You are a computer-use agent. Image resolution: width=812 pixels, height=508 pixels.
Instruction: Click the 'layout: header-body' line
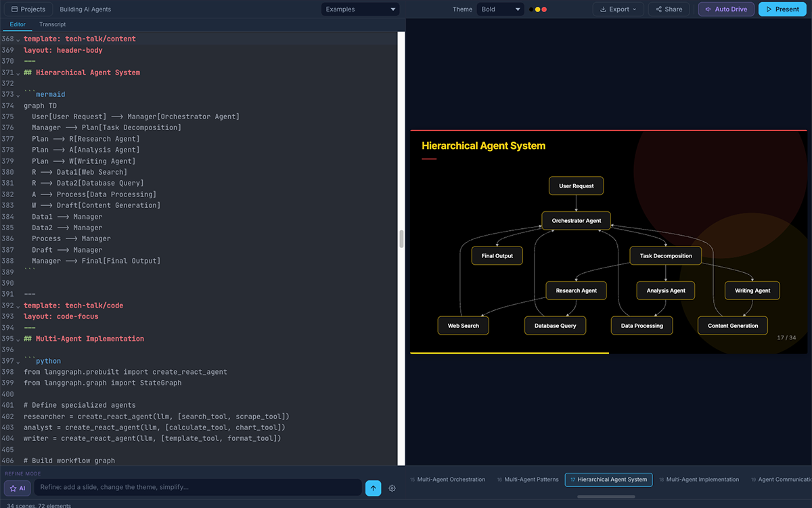63,50
